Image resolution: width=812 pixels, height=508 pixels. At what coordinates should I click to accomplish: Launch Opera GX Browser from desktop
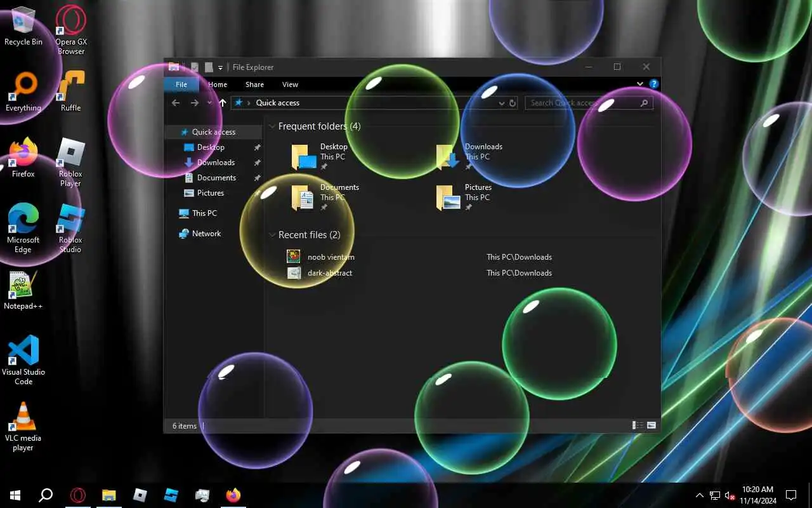tap(71, 30)
